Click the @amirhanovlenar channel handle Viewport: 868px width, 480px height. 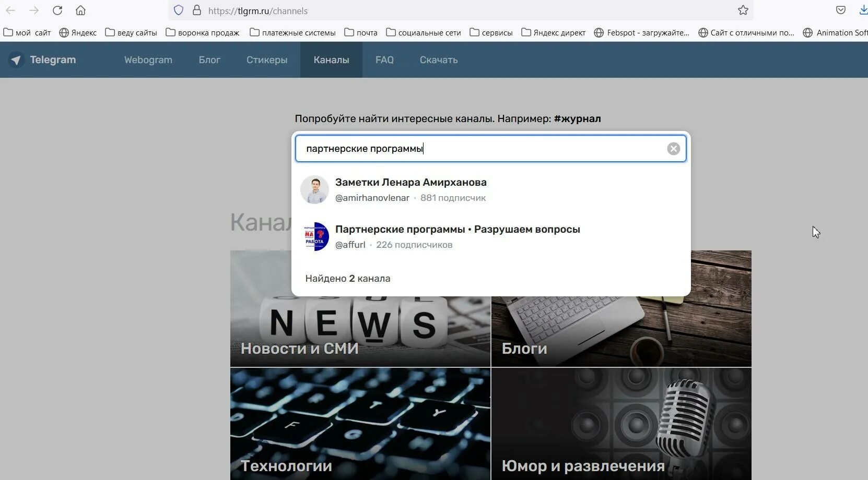(x=372, y=198)
